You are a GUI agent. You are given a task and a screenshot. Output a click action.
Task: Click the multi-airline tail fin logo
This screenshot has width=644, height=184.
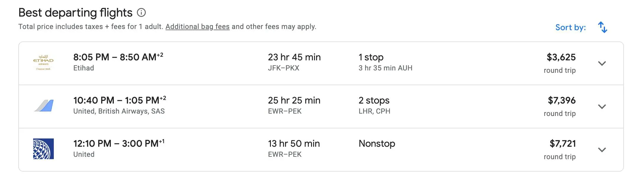[x=44, y=106]
